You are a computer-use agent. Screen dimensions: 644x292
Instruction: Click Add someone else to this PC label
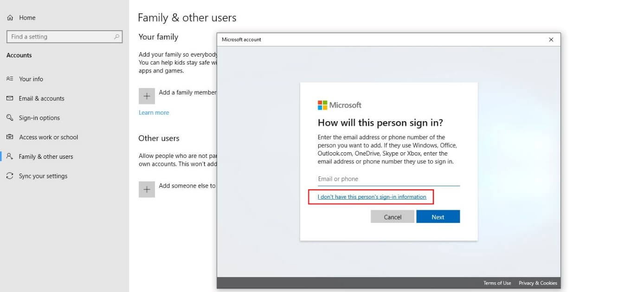[187, 186]
